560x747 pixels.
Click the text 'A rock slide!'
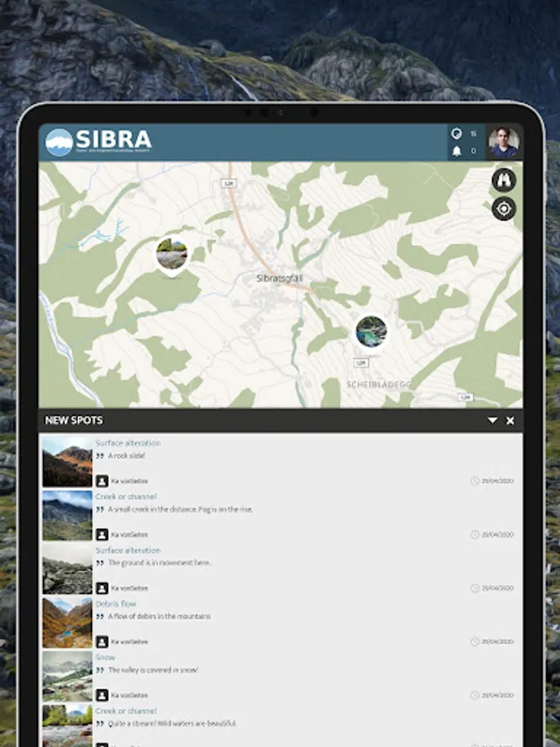(126, 456)
